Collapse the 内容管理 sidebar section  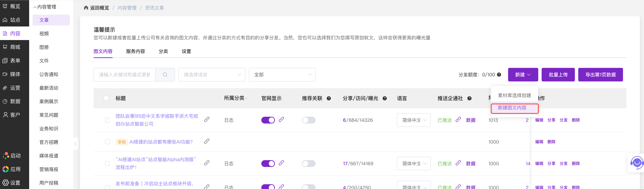click(x=45, y=7)
